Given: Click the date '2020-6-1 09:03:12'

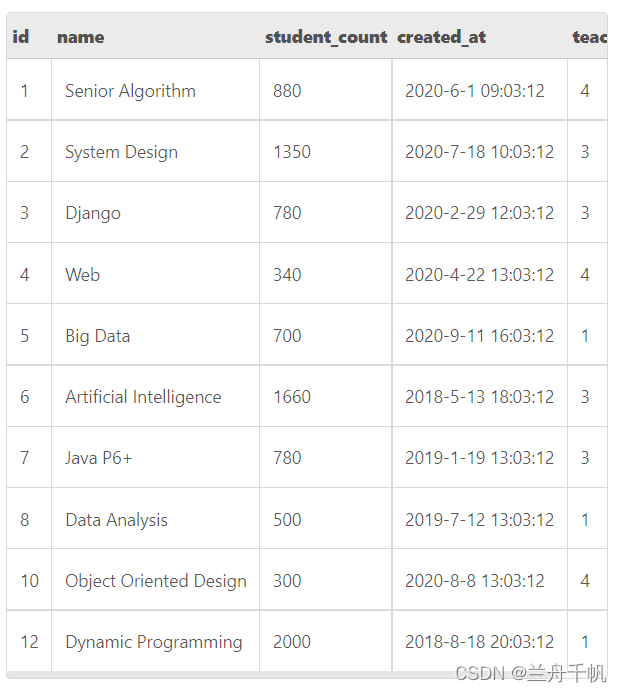Looking at the screenshot, I should tap(475, 91).
